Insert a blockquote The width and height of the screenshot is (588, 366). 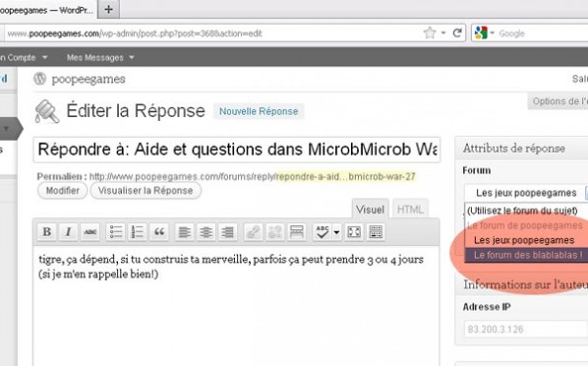tap(159, 232)
